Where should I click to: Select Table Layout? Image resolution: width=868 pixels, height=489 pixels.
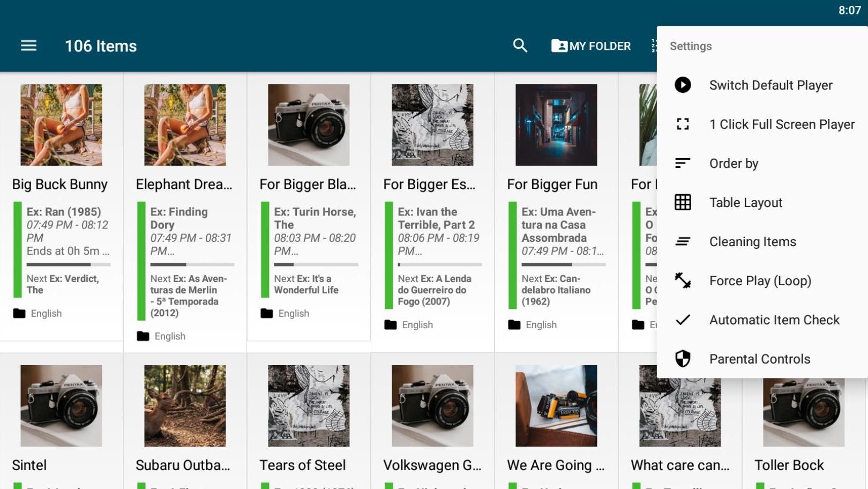pyautogui.click(x=762, y=202)
